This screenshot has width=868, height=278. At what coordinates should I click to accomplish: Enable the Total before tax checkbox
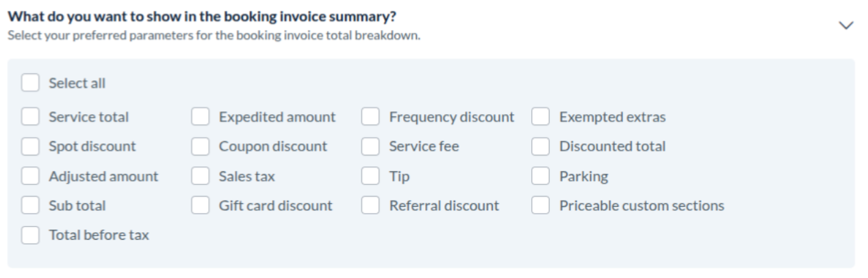(x=30, y=236)
